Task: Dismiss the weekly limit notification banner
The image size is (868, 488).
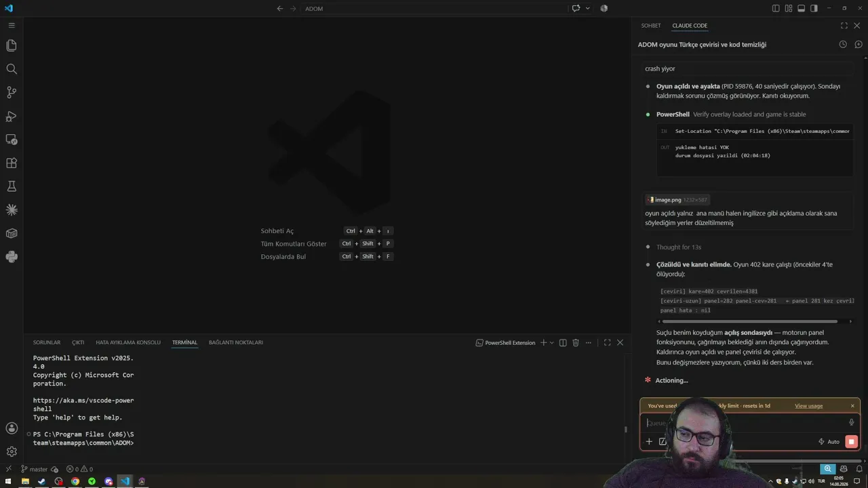Action: [x=852, y=406]
